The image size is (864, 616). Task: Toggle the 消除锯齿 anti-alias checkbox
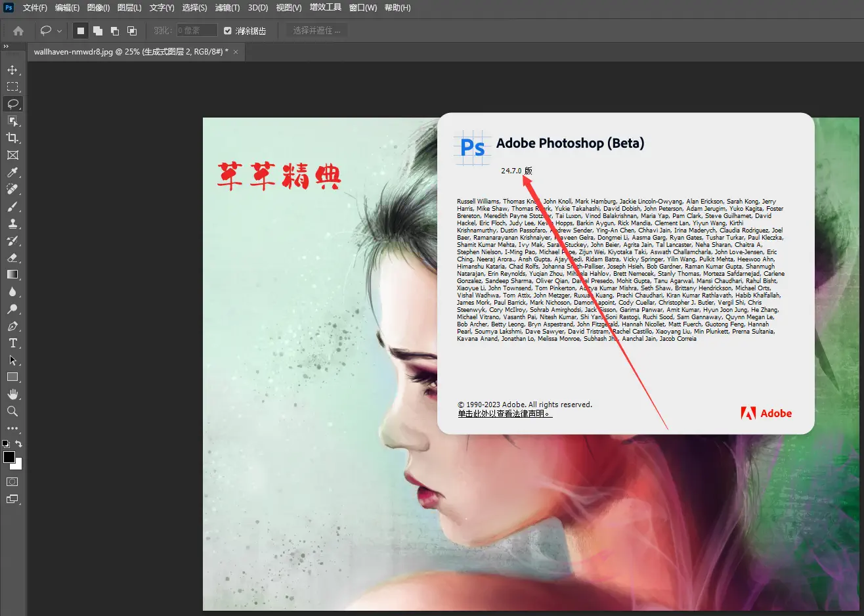[228, 31]
